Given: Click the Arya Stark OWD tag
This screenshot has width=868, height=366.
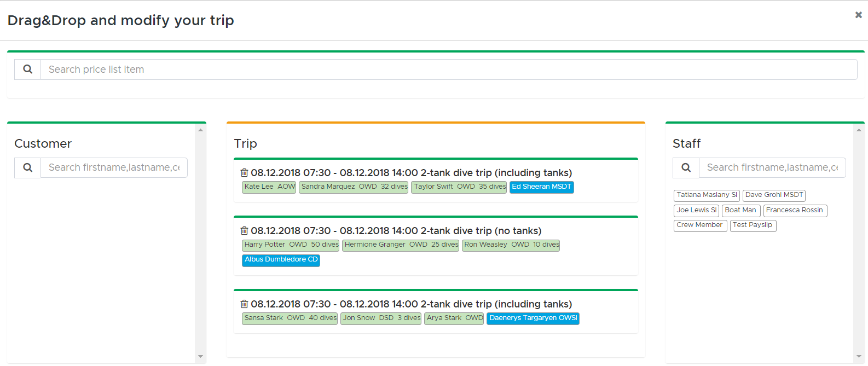Looking at the screenshot, I should coord(454,318).
